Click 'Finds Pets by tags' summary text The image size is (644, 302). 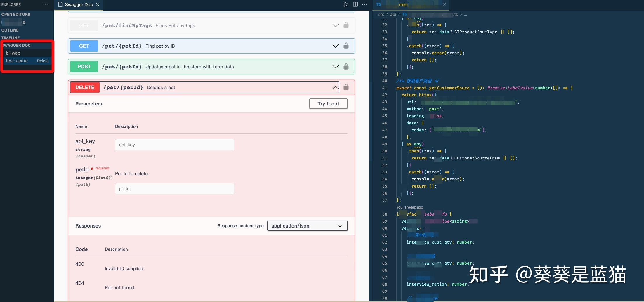(175, 25)
